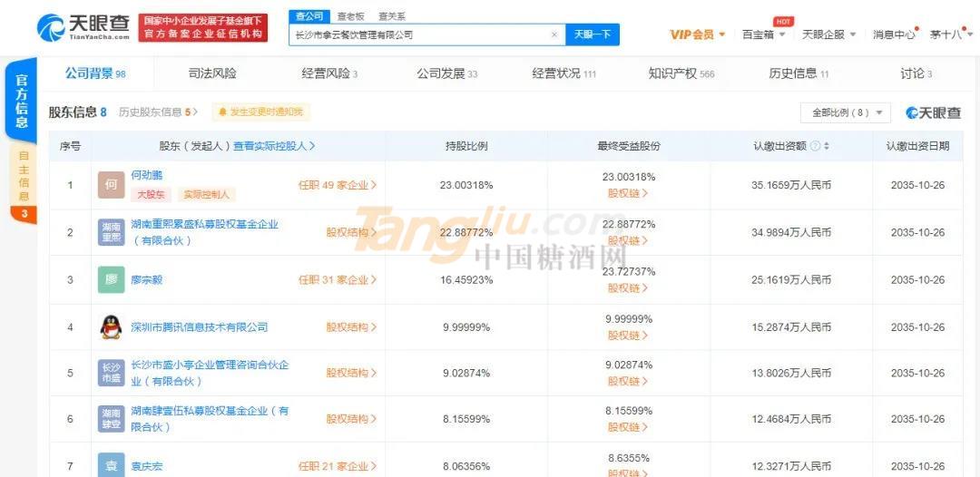Select the 经营风险 tab

click(329, 73)
